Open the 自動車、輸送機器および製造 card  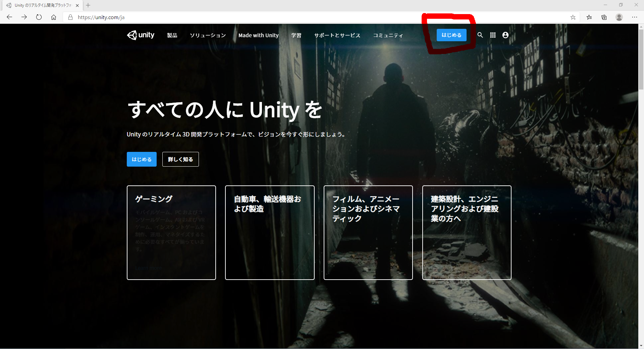tap(270, 233)
